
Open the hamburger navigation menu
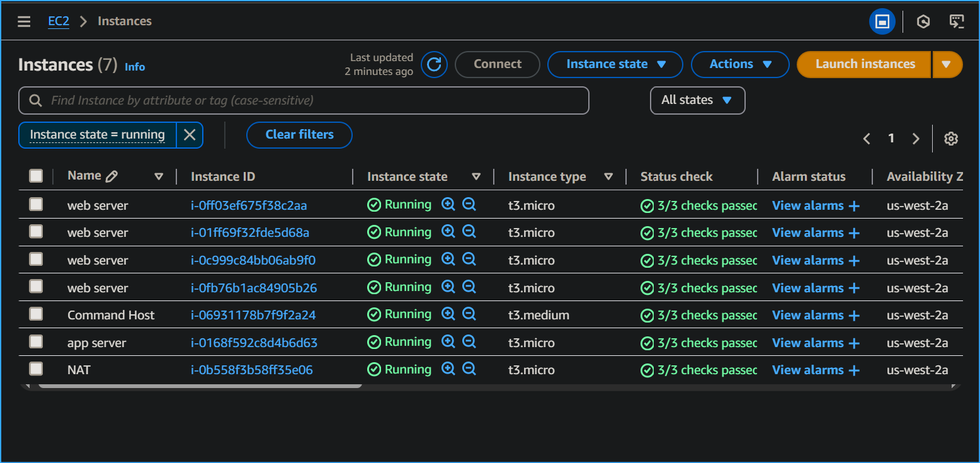click(24, 21)
